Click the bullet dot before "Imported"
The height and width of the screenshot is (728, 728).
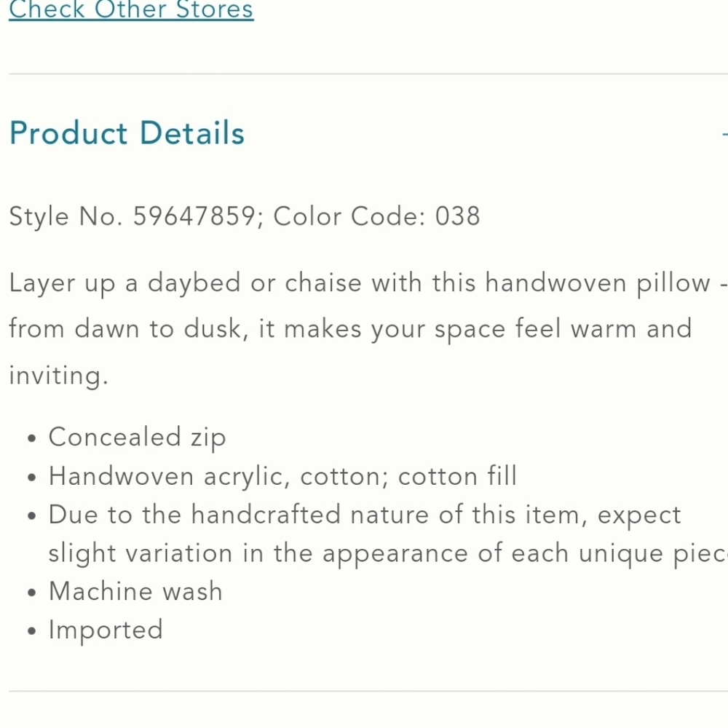[31, 632]
